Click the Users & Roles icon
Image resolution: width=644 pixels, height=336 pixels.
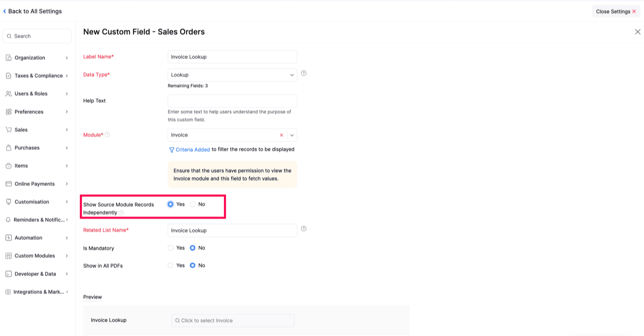[x=9, y=94]
